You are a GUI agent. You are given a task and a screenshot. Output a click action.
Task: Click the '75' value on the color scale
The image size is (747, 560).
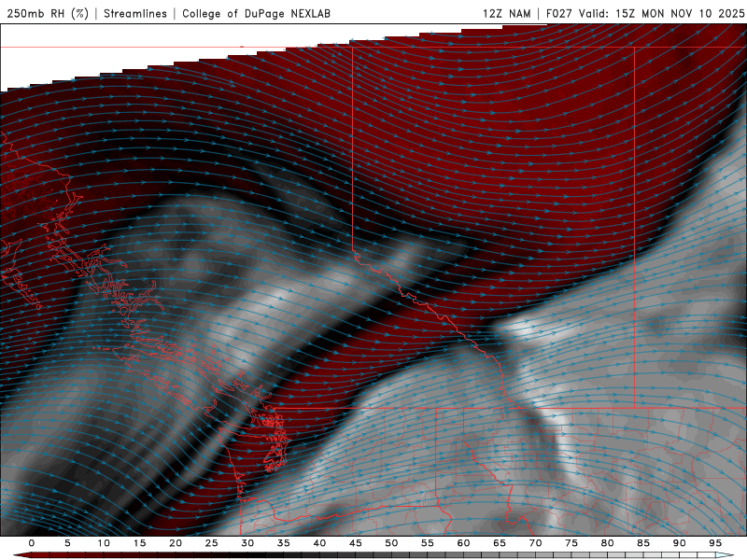tap(571, 543)
